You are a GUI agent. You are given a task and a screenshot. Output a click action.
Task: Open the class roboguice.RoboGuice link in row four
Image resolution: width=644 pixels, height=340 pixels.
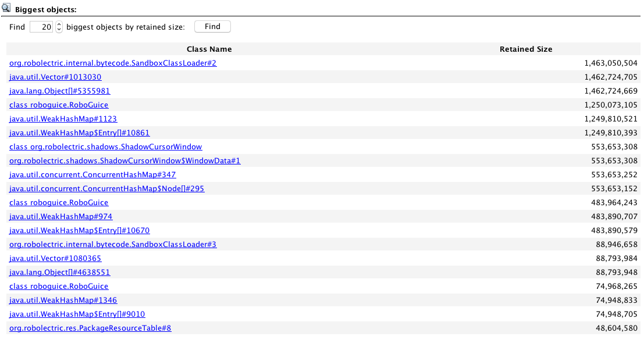pyautogui.click(x=58, y=105)
